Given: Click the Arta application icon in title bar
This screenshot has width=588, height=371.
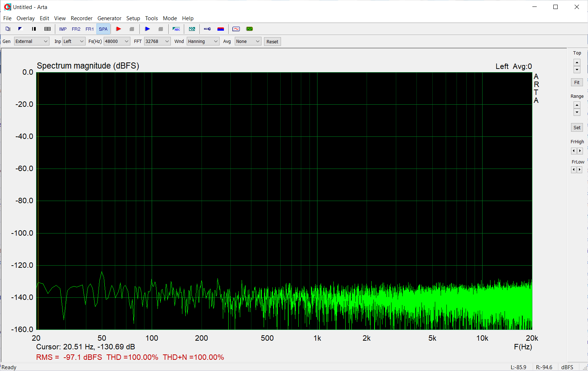Looking at the screenshot, I should tap(7, 7).
